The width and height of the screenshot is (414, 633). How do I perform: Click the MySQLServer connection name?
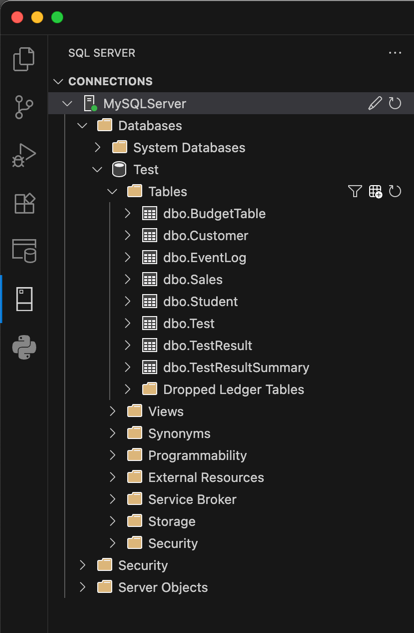coord(144,104)
